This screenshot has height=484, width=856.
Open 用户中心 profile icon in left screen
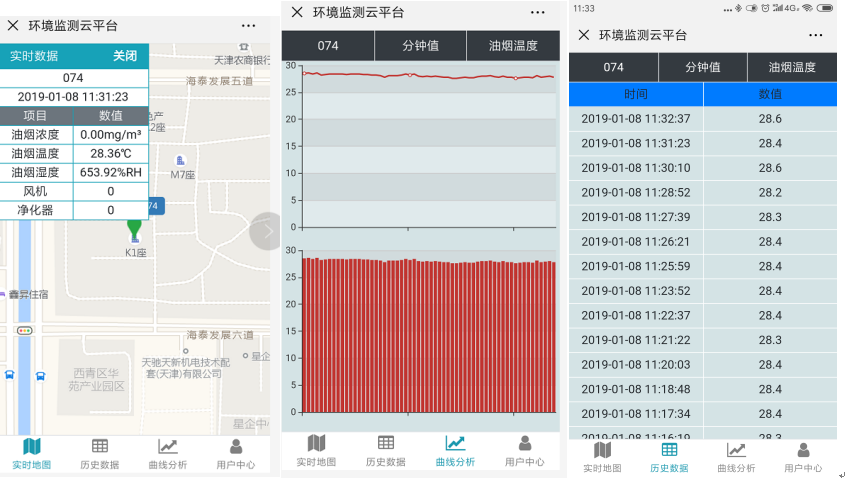coord(236,447)
